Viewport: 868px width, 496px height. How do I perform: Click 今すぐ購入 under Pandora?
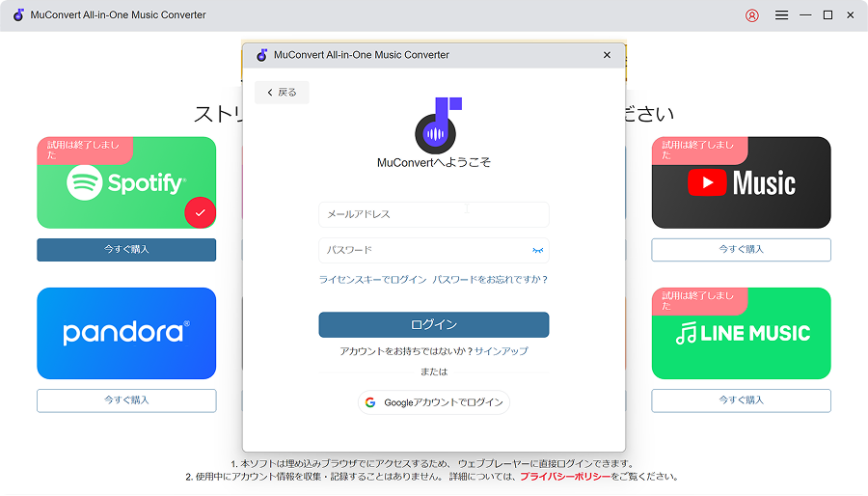[x=126, y=400]
